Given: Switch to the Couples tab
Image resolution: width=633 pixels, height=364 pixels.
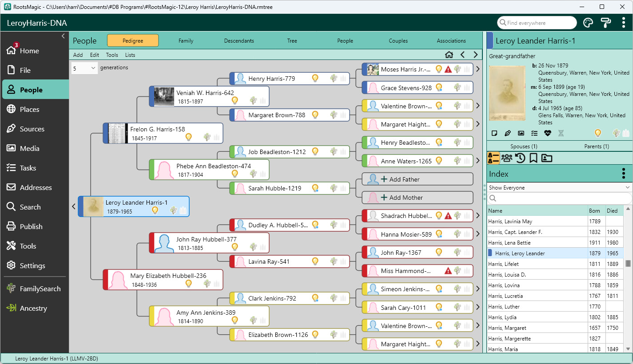Looking at the screenshot, I should (398, 41).
